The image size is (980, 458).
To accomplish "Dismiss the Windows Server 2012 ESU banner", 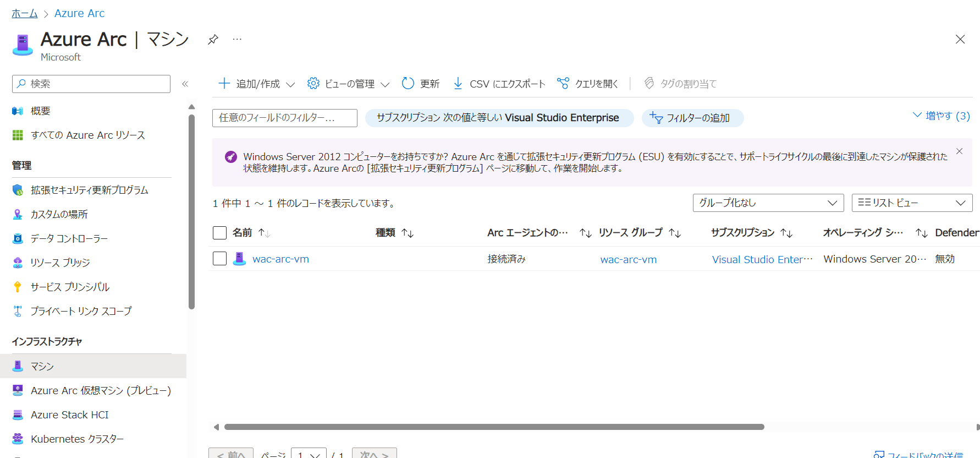I will pyautogui.click(x=959, y=151).
